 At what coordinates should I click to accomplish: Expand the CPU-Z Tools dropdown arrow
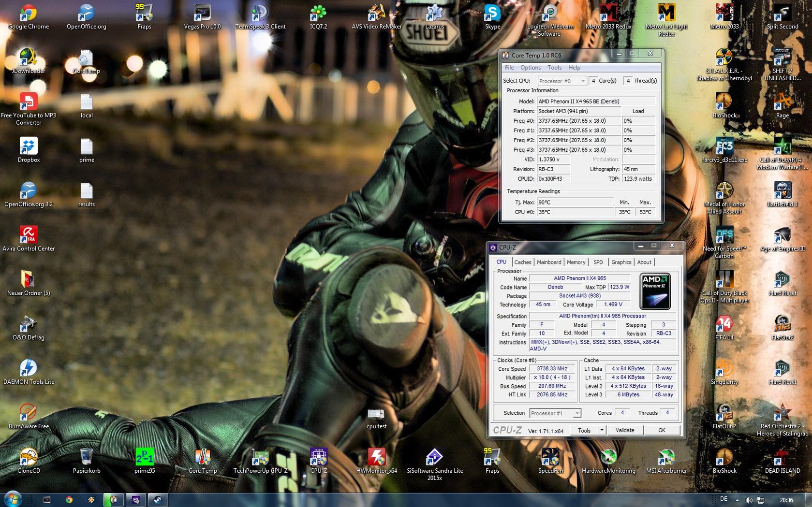click(602, 430)
